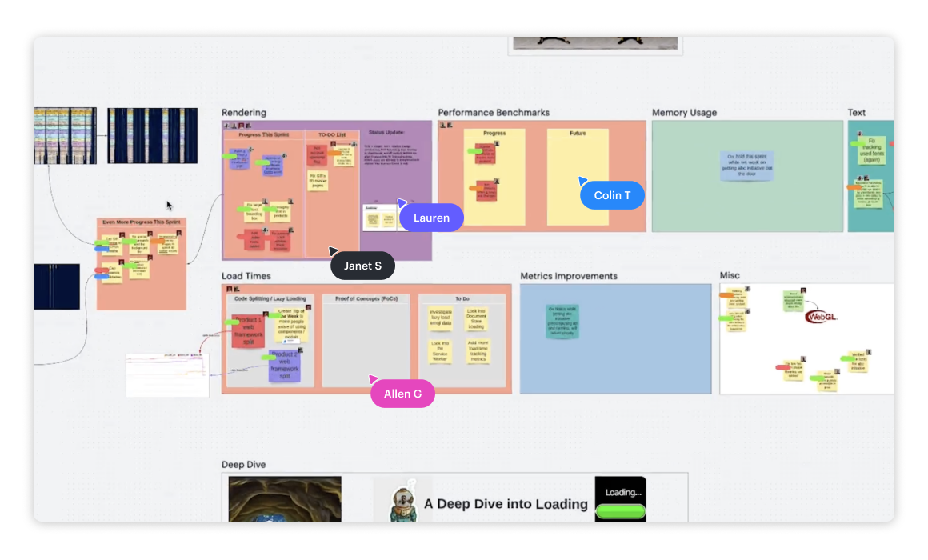Click the green Loading progress bar image

click(x=621, y=510)
